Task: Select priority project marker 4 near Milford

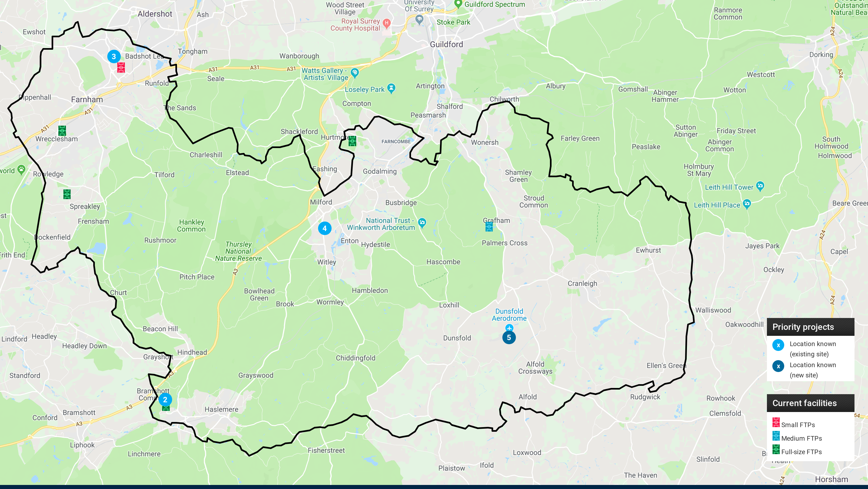Action: pyautogui.click(x=325, y=228)
